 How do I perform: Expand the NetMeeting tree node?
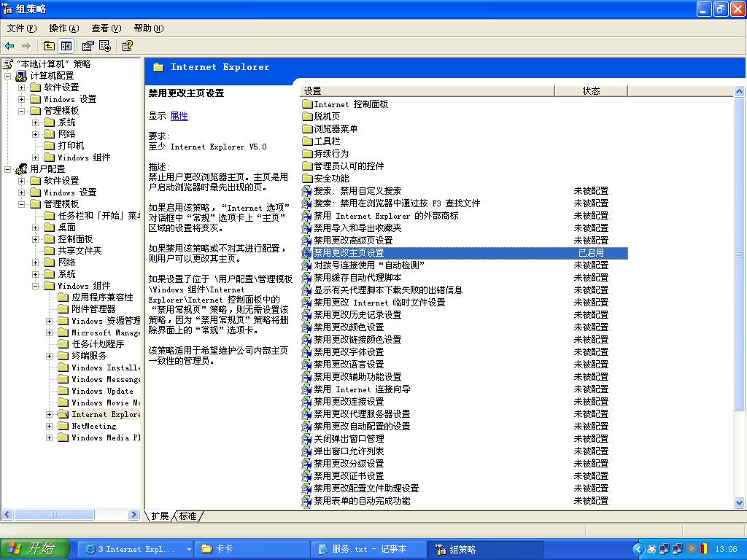point(49,426)
